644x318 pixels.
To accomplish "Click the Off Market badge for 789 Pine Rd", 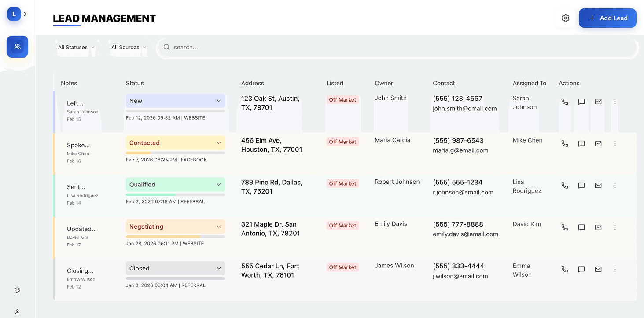I will (x=342, y=183).
